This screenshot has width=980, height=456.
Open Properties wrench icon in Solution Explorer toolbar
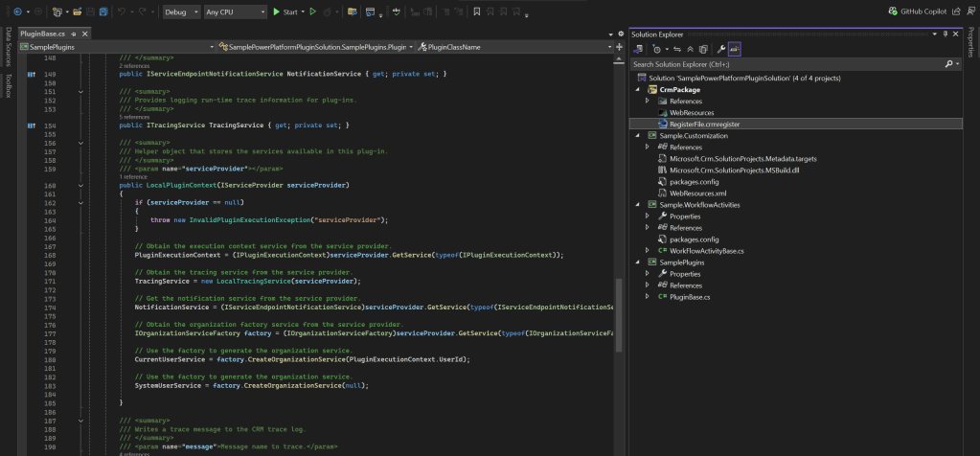click(x=720, y=48)
